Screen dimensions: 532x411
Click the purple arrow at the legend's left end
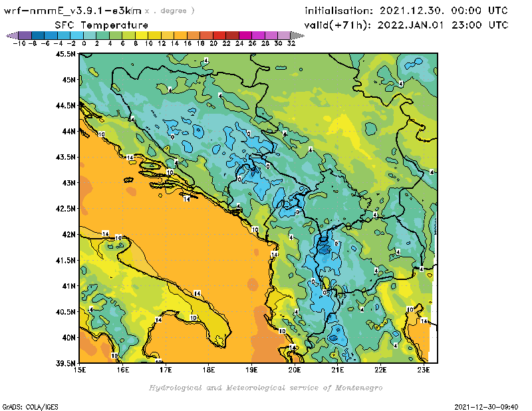point(12,35)
